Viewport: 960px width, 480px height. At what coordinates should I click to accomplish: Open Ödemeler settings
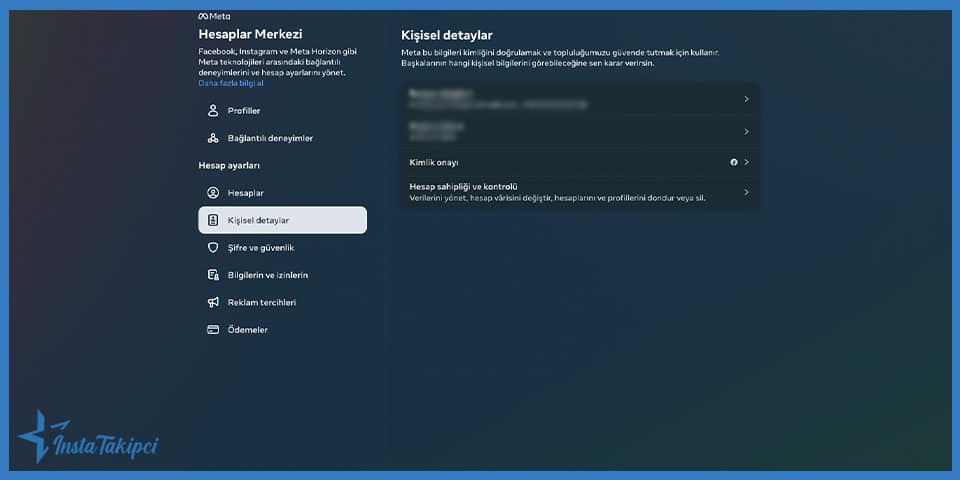[283, 330]
